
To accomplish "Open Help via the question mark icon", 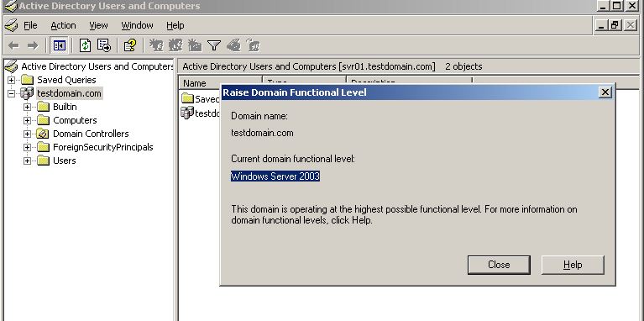I will coord(130,45).
